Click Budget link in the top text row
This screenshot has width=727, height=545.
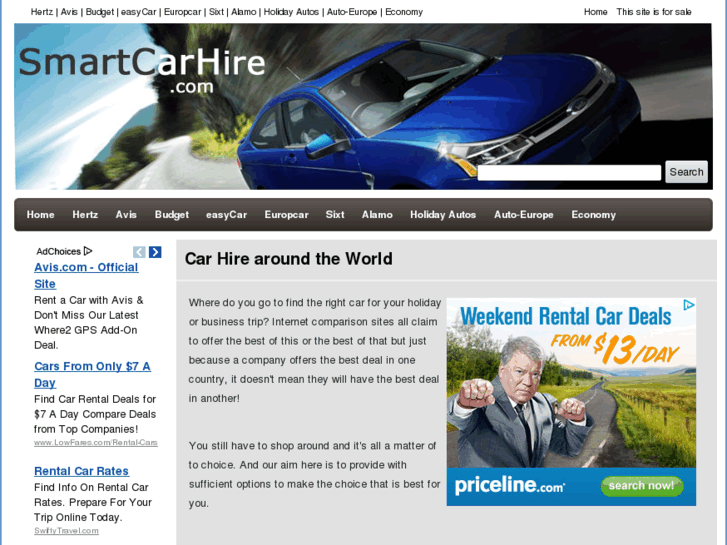[100, 12]
